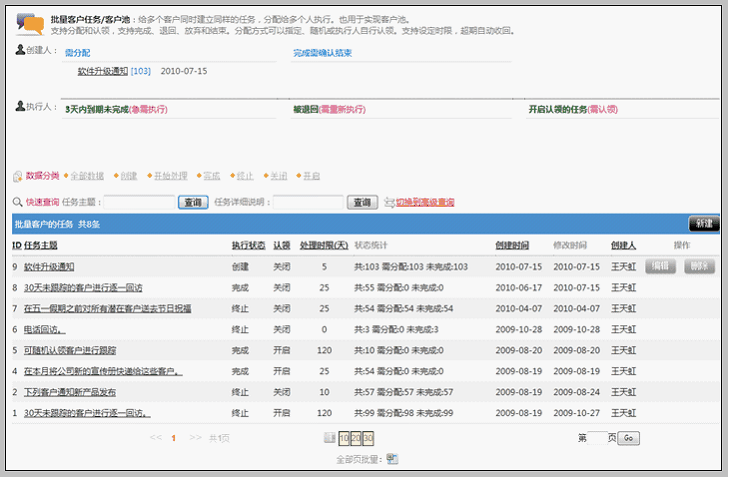Click the 执行人 person icon
This screenshot has height=478, width=729.
tap(20, 106)
